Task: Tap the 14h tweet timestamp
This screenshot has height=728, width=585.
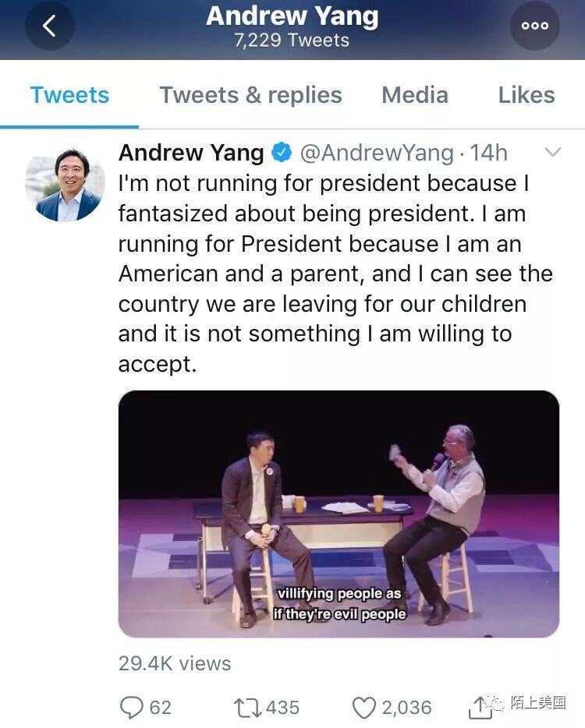Action: [489, 153]
